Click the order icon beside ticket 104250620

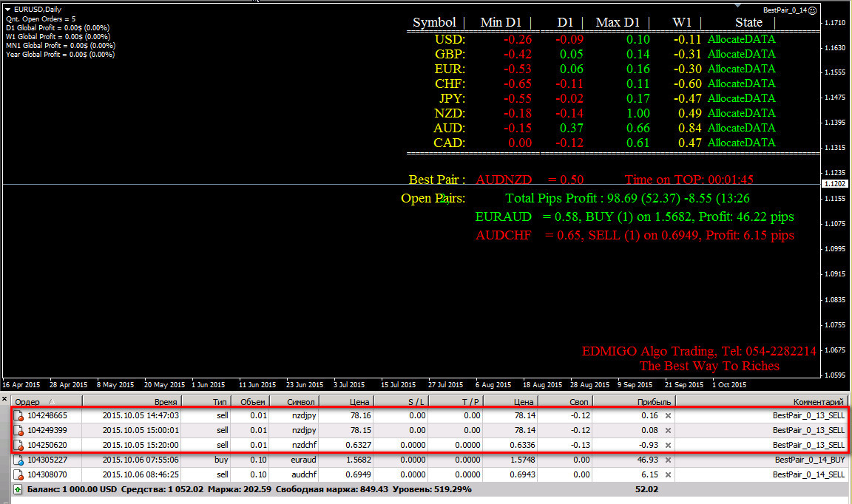click(x=18, y=446)
